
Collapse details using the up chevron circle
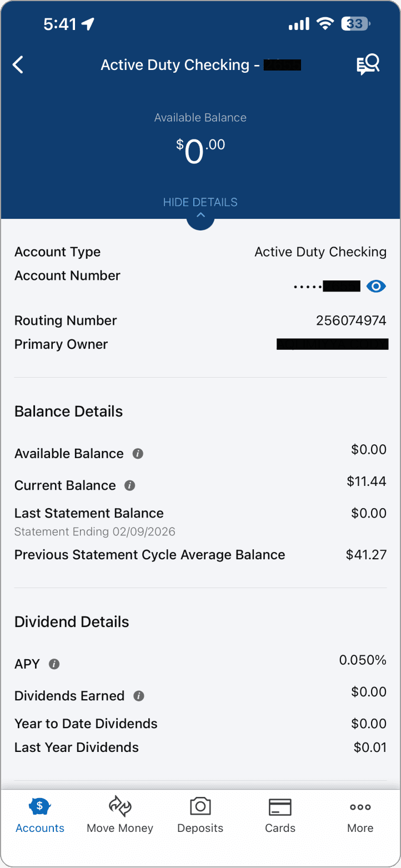pos(200,218)
